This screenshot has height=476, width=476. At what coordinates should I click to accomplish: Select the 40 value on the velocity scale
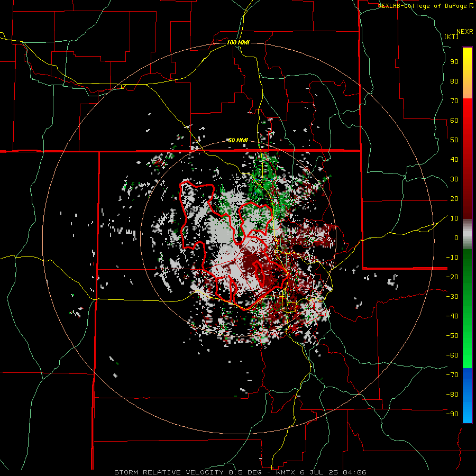tap(454, 160)
